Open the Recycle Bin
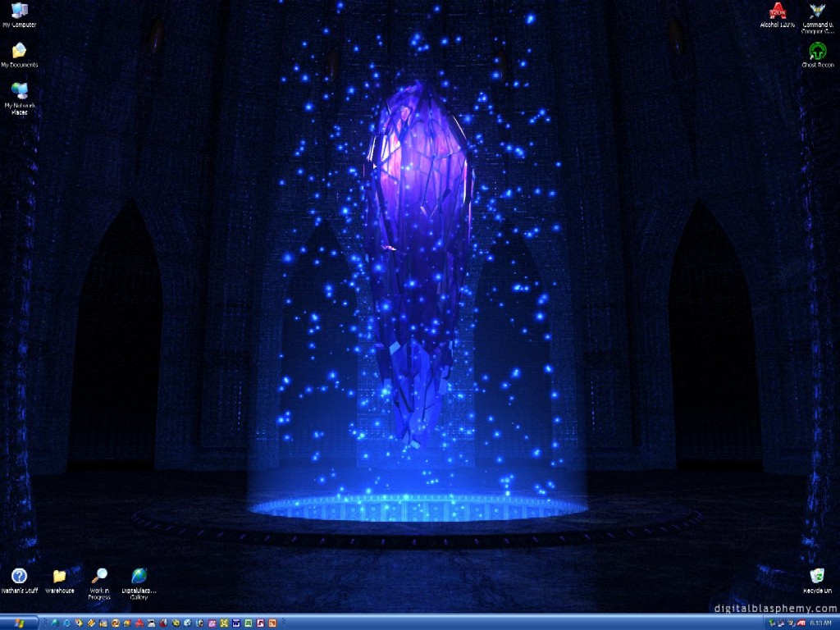 pos(817,577)
